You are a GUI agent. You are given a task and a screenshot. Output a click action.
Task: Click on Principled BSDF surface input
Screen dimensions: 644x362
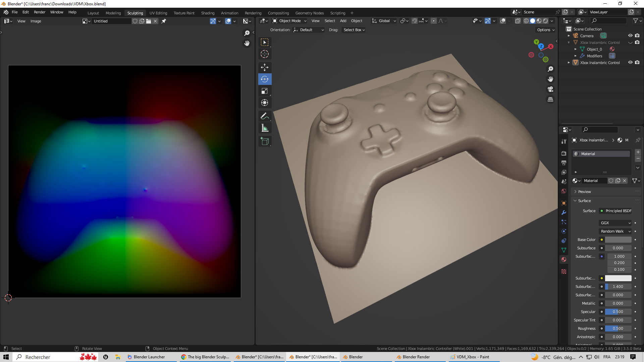pyautogui.click(x=616, y=211)
